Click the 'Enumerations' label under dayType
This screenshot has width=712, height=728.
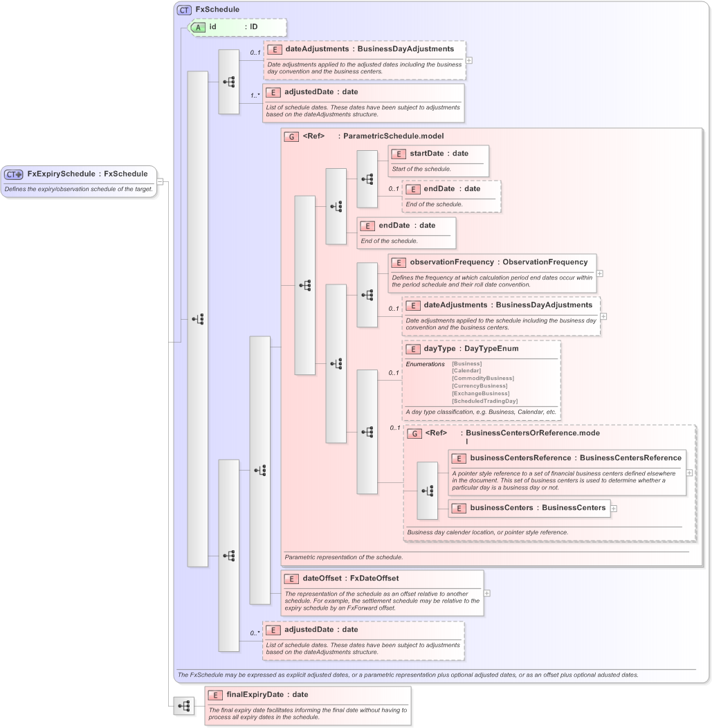click(x=425, y=364)
